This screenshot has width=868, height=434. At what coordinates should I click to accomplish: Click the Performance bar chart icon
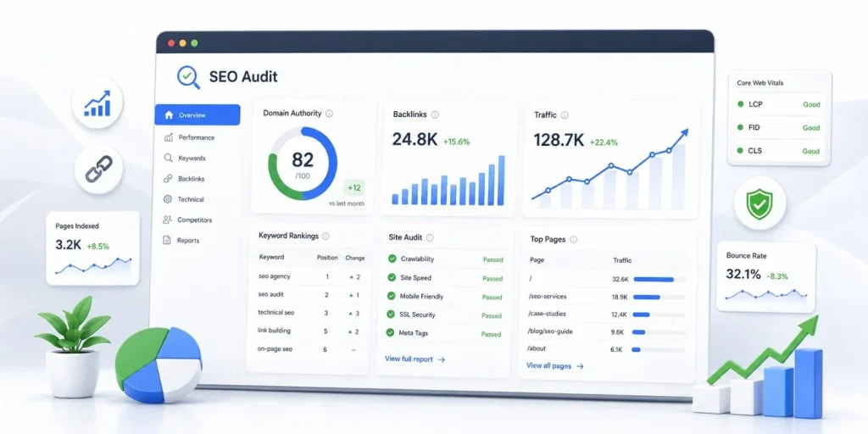pos(169,137)
